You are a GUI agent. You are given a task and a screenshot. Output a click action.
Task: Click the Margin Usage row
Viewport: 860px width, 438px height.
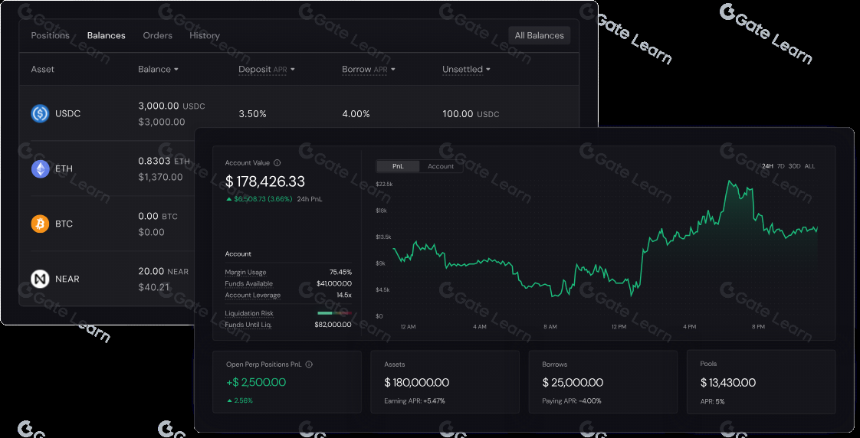[288, 272]
